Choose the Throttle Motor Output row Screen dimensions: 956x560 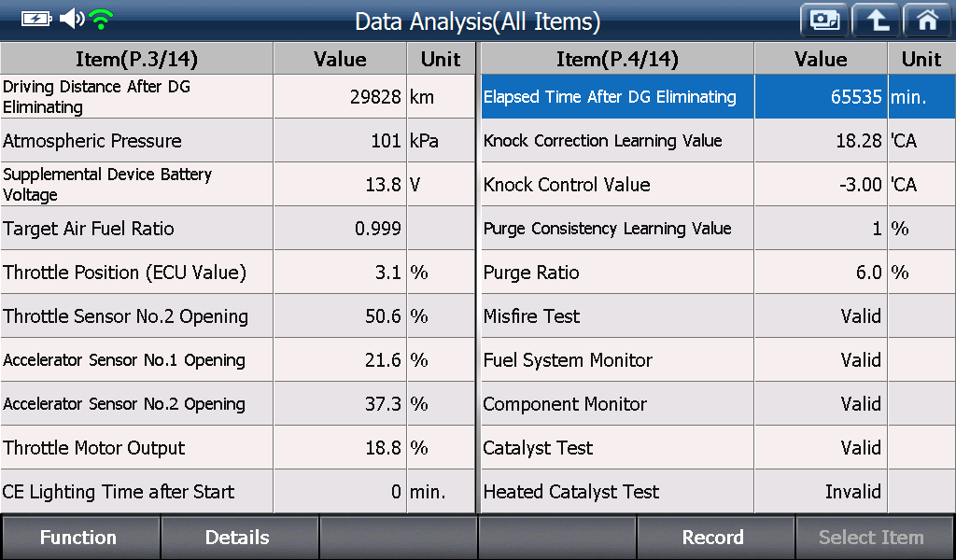click(x=237, y=448)
